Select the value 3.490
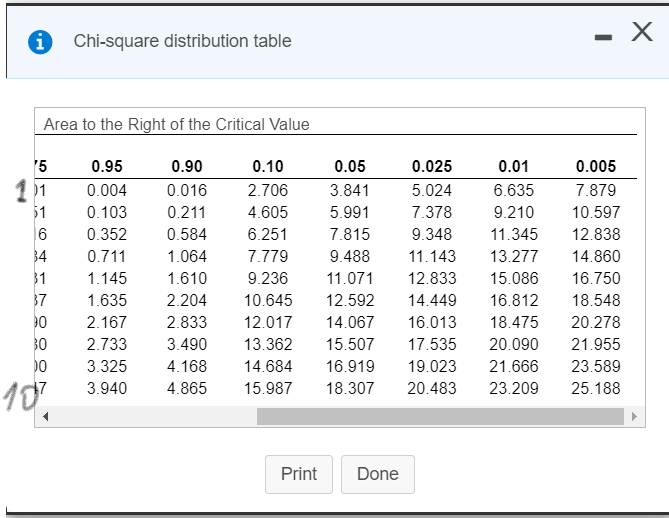The width and height of the screenshot is (669, 518). click(x=187, y=344)
